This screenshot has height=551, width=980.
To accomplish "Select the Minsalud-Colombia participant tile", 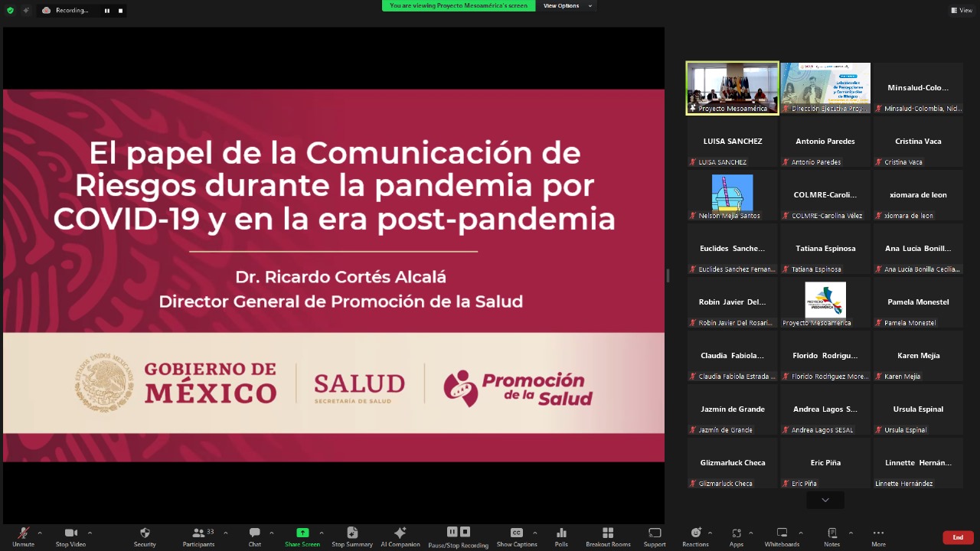I will (x=918, y=88).
